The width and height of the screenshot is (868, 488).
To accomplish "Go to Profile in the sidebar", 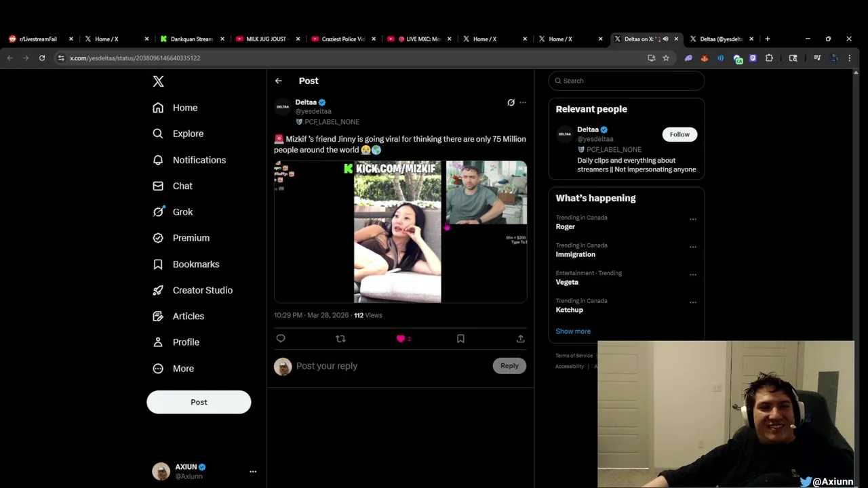I will [x=176, y=342].
